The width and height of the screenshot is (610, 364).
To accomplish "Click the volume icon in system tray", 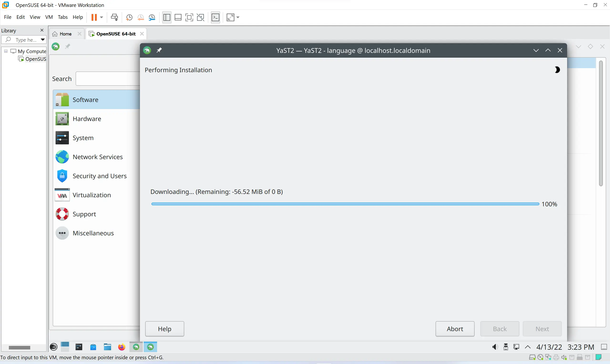I will coord(495,347).
